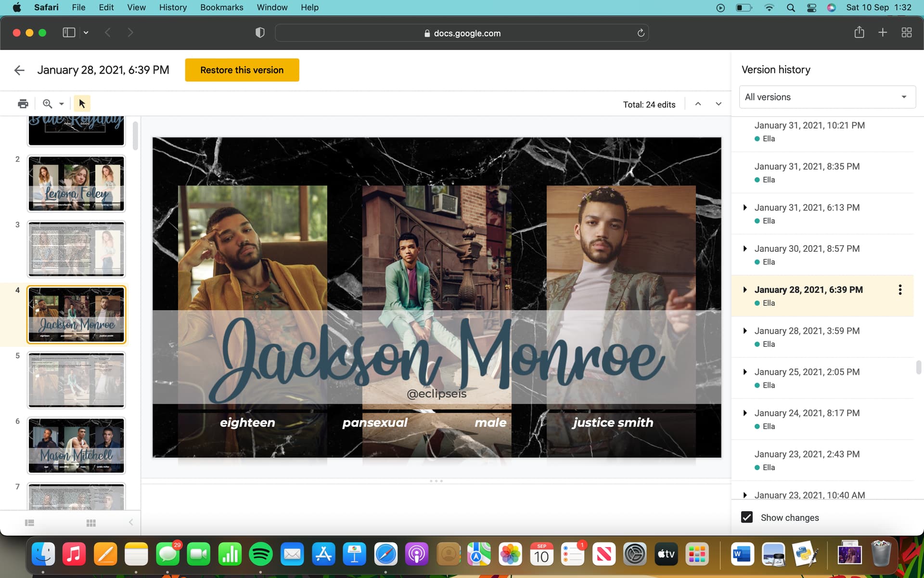The height and width of the screenshot is (578, 924).
Task: Open the Bookmarks menu
Action: (222, 7)
